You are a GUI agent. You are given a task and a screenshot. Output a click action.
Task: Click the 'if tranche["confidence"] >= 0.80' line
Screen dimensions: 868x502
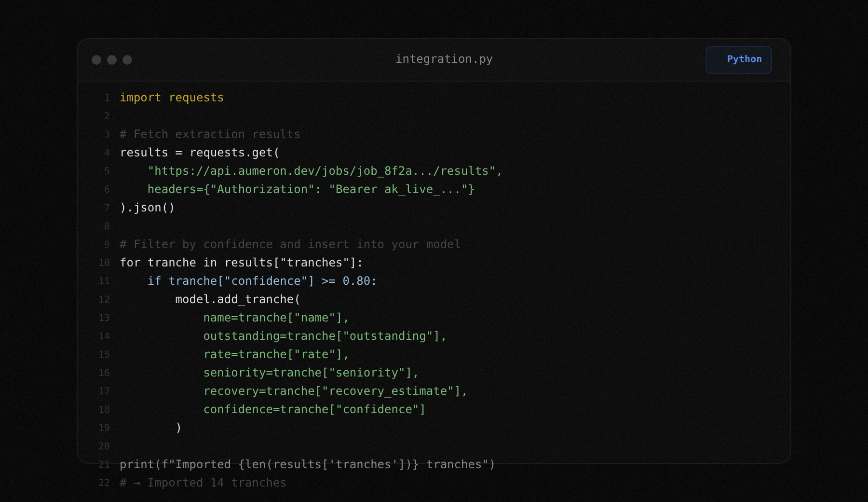coord(262,281)
